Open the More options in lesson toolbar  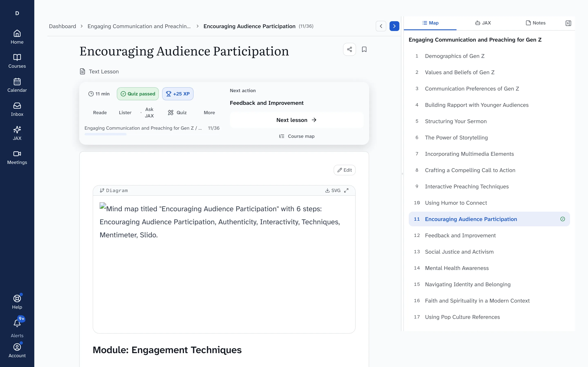pyautogui.click(x=209, y=112)
